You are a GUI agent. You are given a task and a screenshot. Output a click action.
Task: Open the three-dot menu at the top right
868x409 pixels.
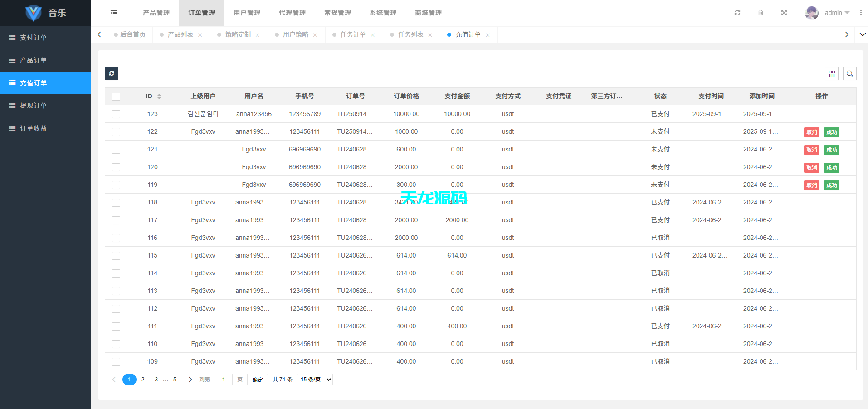(861, 13)
